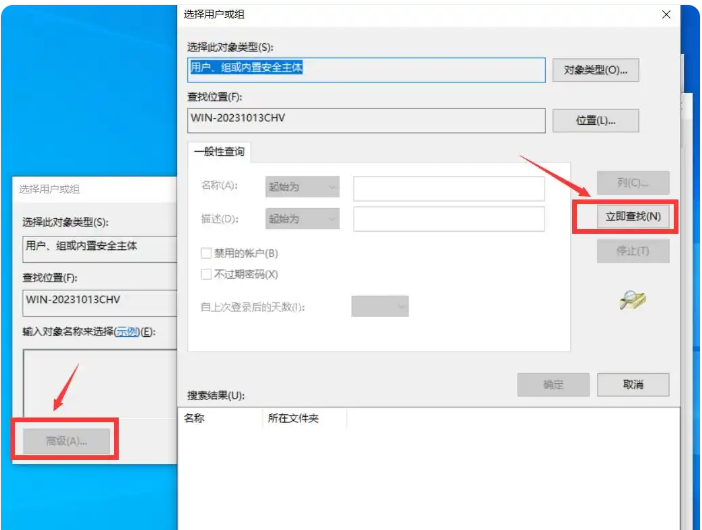This screenshot has width=702, height=530.
Task: Open the 自上次登录后的天数 dropdown
Action: coord(380,307)
